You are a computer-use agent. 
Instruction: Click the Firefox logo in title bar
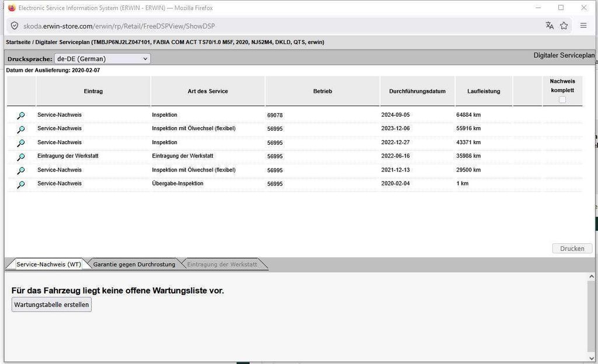pyautogui.click(x=12, y=8)
